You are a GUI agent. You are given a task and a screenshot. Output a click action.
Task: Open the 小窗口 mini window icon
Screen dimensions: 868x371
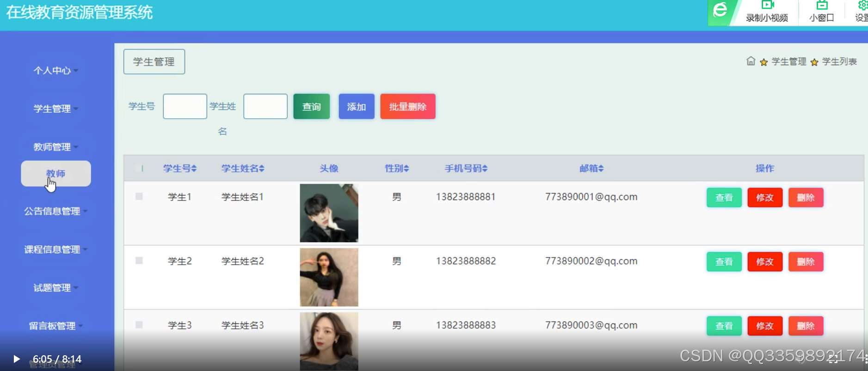pos(822,6)
